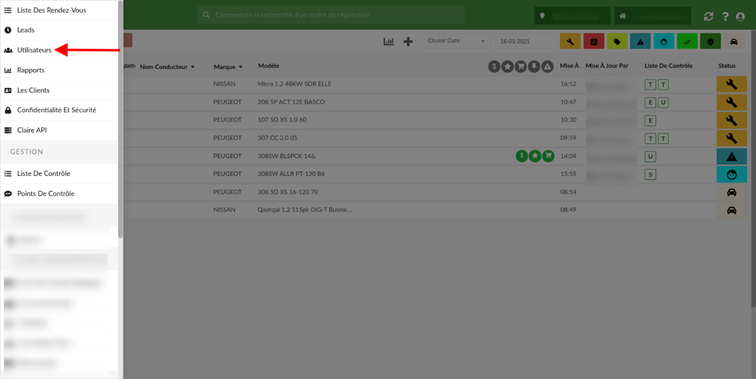Open Confidentialité Et Sécurité lock icon
756x379 pixels.
click(x=8, y=110)
